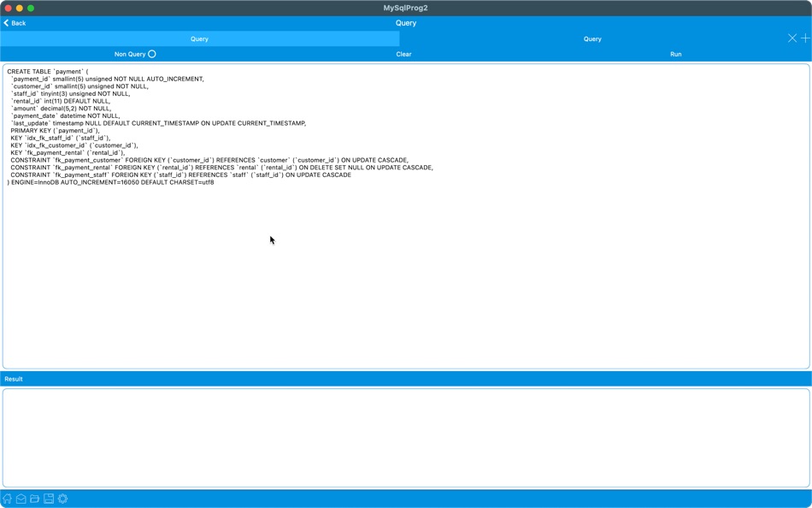Open settings via the gear icon
The image size is (812, 508).
pyautogui.click(x=62, y=499)
